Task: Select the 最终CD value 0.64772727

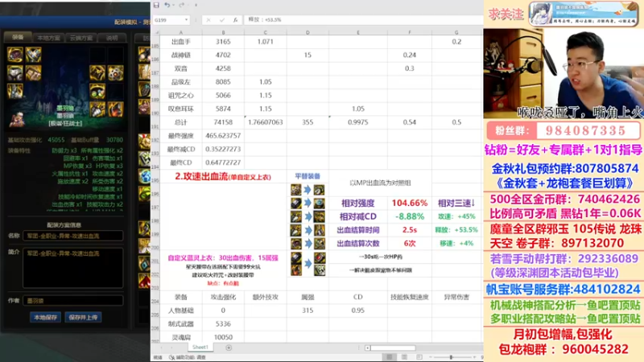Action: coord(223,163)
